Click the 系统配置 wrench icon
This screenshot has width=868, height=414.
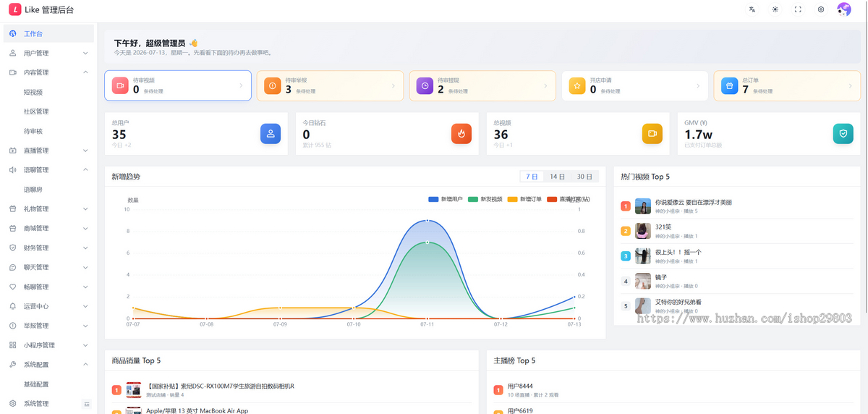tap(13, 365)
